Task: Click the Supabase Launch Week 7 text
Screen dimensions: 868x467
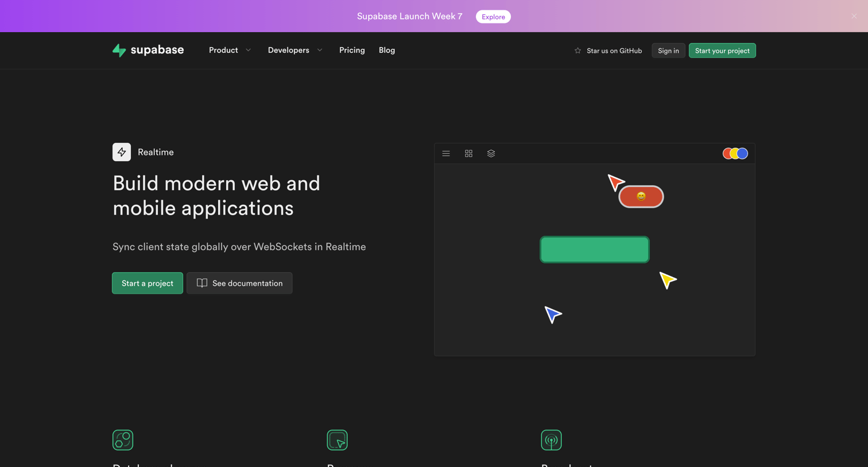Action: 410,16
